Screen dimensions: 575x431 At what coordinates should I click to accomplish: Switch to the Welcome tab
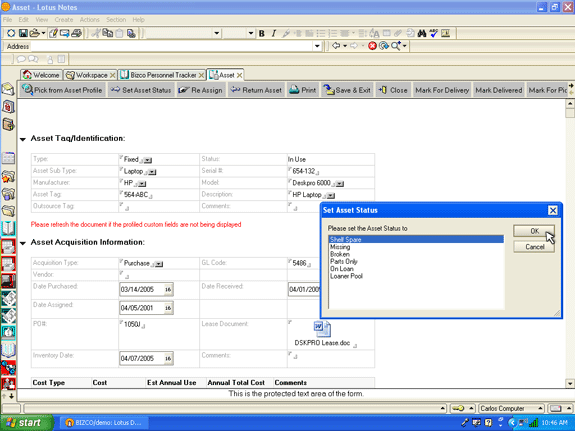(x=41, y=75)
